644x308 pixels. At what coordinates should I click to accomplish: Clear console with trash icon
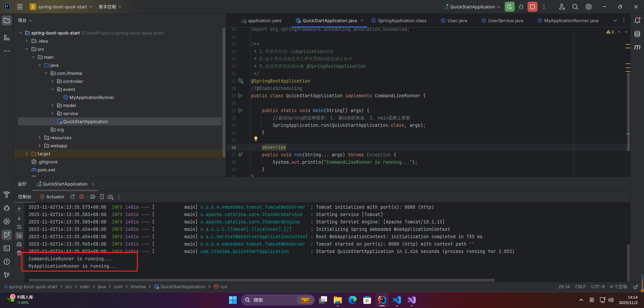pyautogui.click(x=19, y=253)
